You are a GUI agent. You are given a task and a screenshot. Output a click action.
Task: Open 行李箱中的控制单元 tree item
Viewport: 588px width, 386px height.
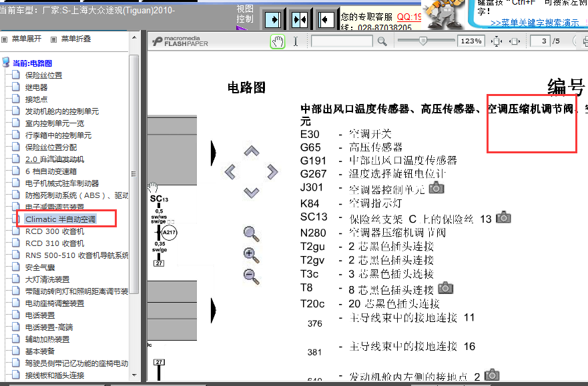[58, 135]
